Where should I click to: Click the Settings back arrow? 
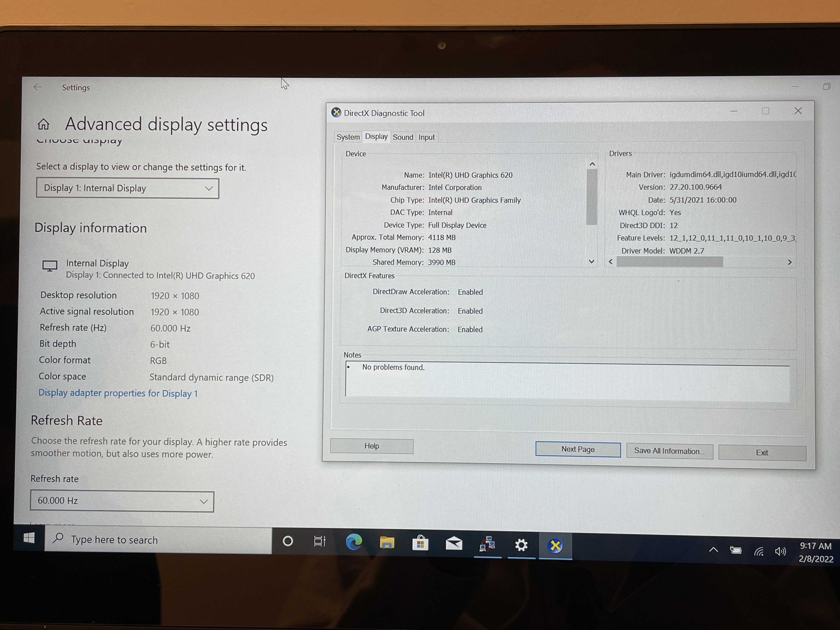(38, 87)
